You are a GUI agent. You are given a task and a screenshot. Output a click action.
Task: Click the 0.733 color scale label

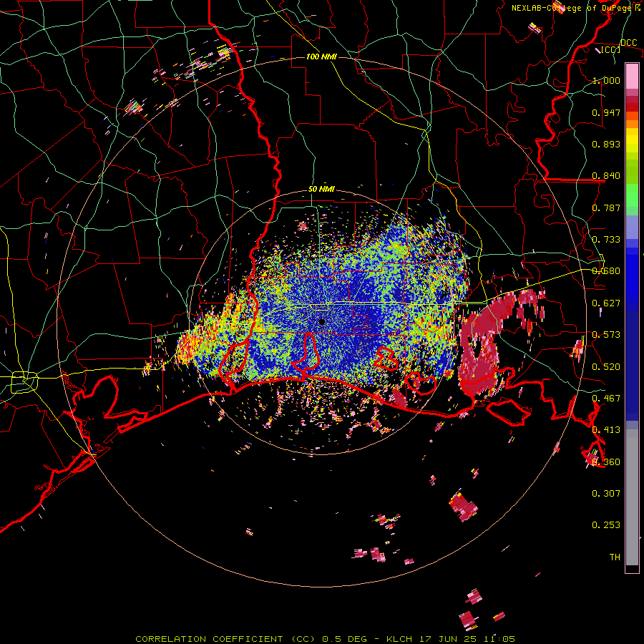[x=606, y=240]
